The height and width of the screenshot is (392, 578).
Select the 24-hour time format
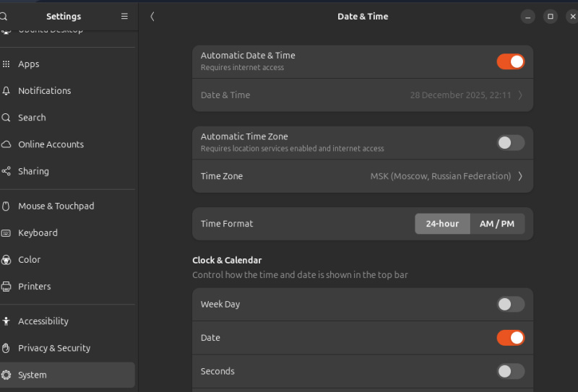(442, 224)
